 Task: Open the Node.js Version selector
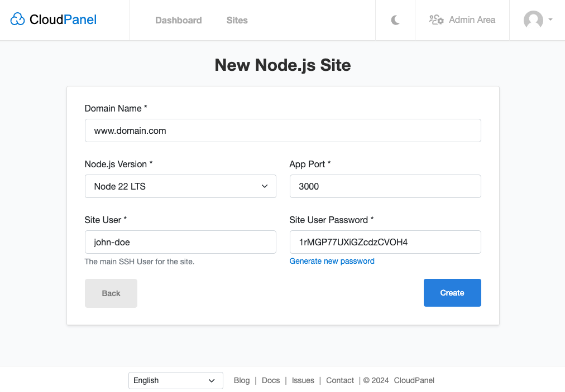(x=180, y=186)
